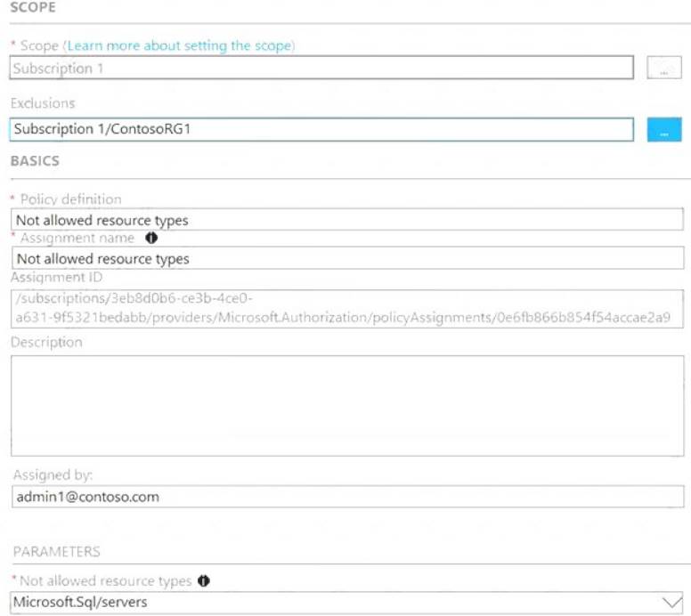Screen dimensions: 691x616
Task: Open the Scope picker ellipsis button
Action: pyautogui.click(x=663, y=69)
